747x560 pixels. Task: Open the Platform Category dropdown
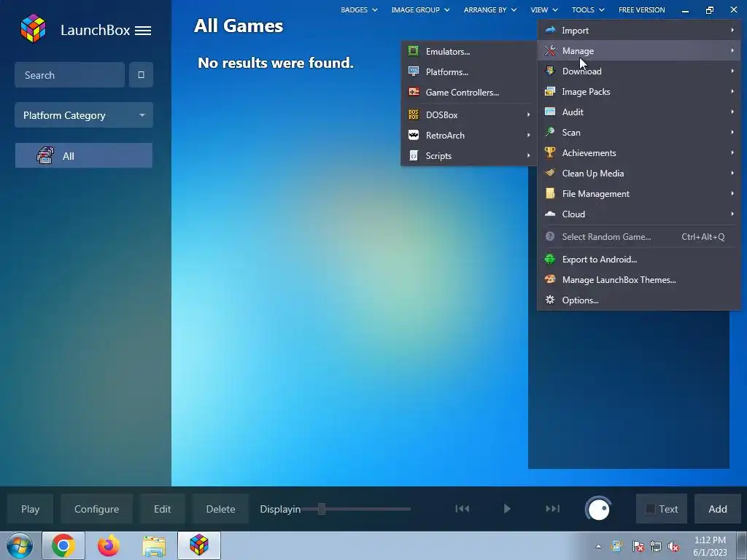(84, 115)
